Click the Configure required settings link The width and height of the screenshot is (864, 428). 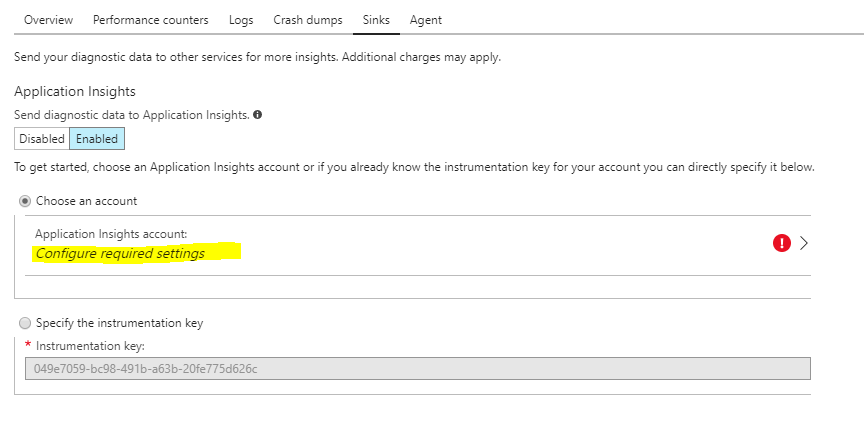pyautogui.click(x=120, y=254)
